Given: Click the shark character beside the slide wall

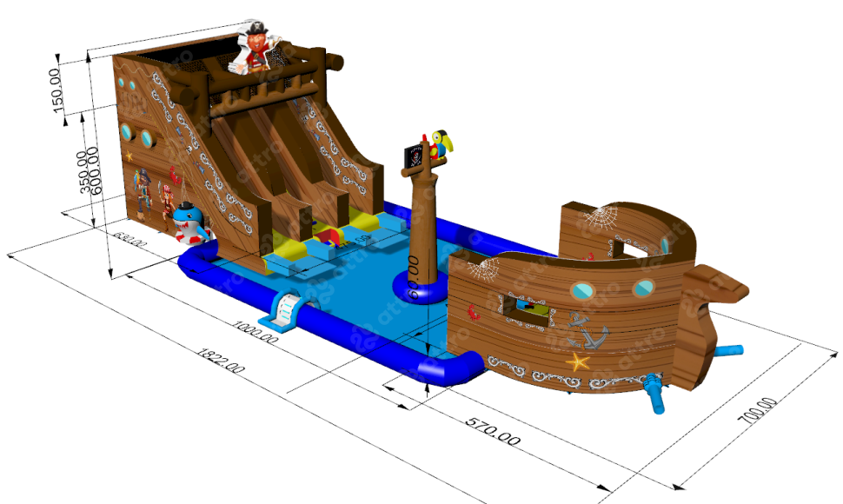Looking at the screenshot, I should (189, 223).
